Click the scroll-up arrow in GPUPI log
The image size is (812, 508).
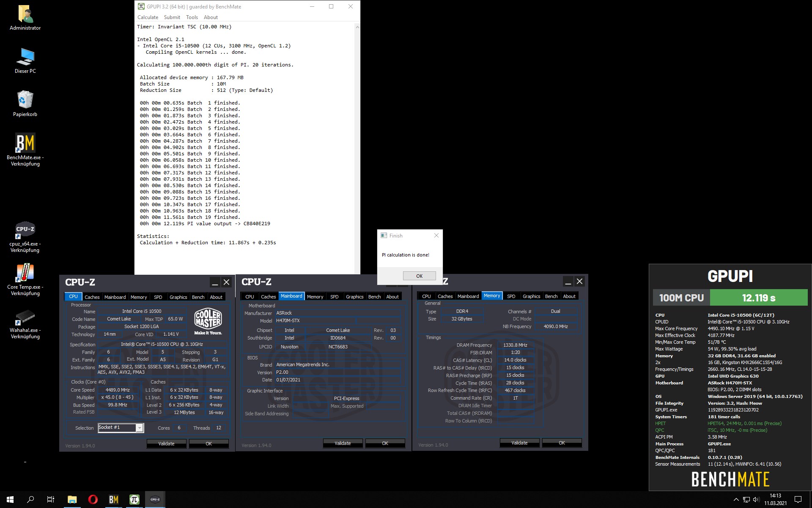(x=357, y=27)
